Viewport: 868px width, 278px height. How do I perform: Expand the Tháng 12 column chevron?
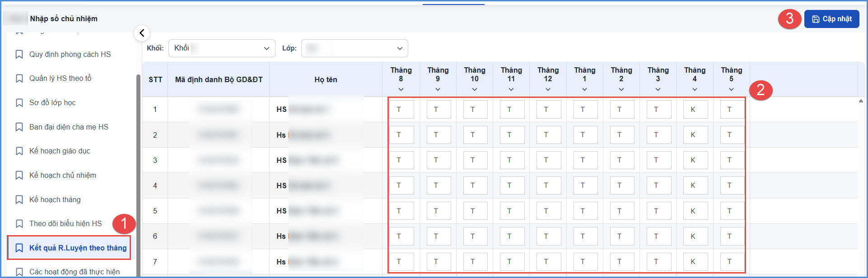pyautogui.click(x=548, y=89)
